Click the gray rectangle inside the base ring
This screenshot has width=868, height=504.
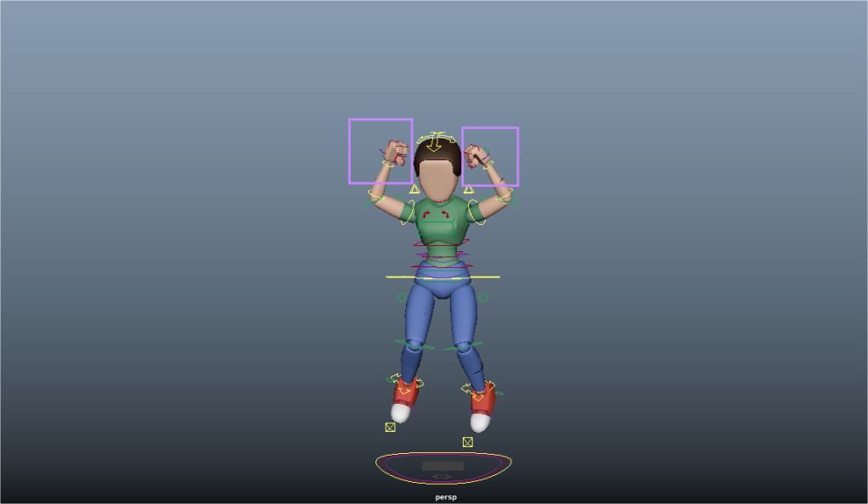tap(442, 467)
